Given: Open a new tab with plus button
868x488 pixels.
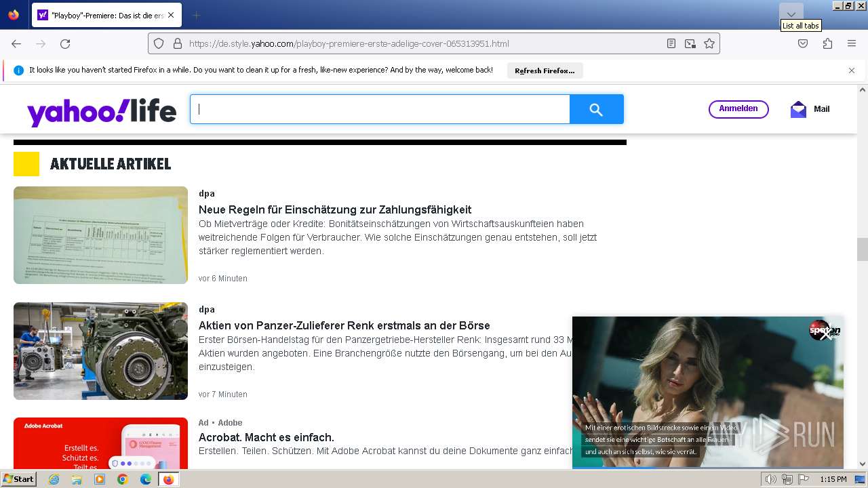Looking at the screenshot, I should [196, 15].
